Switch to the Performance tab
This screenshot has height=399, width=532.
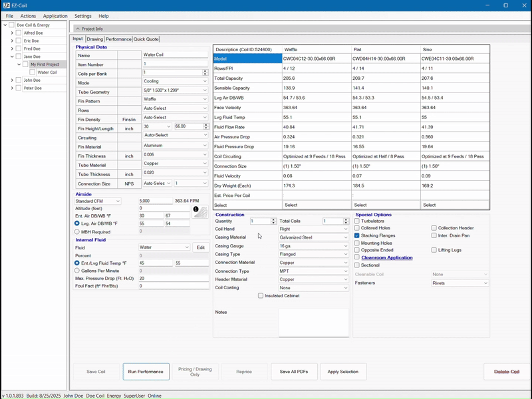(118, 39)
